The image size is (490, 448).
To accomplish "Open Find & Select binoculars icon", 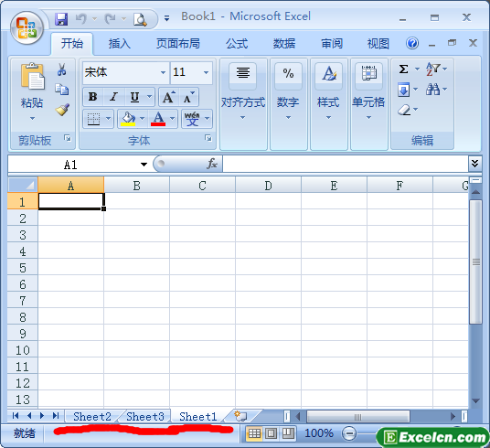I will [432, 90].
